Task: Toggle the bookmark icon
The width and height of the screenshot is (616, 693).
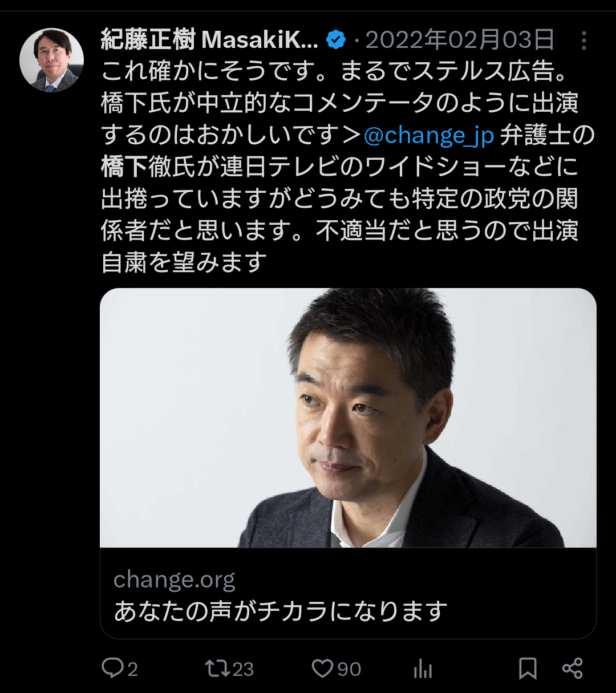Action: (x=528, y=668)
